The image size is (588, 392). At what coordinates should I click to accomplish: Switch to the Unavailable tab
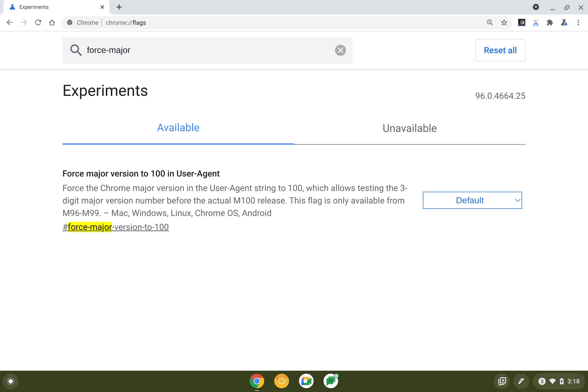(410, 128)
